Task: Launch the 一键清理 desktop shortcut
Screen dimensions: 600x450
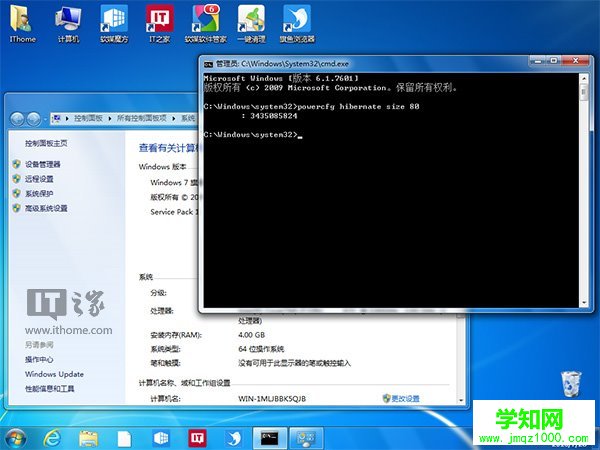Action: (251, 24)
